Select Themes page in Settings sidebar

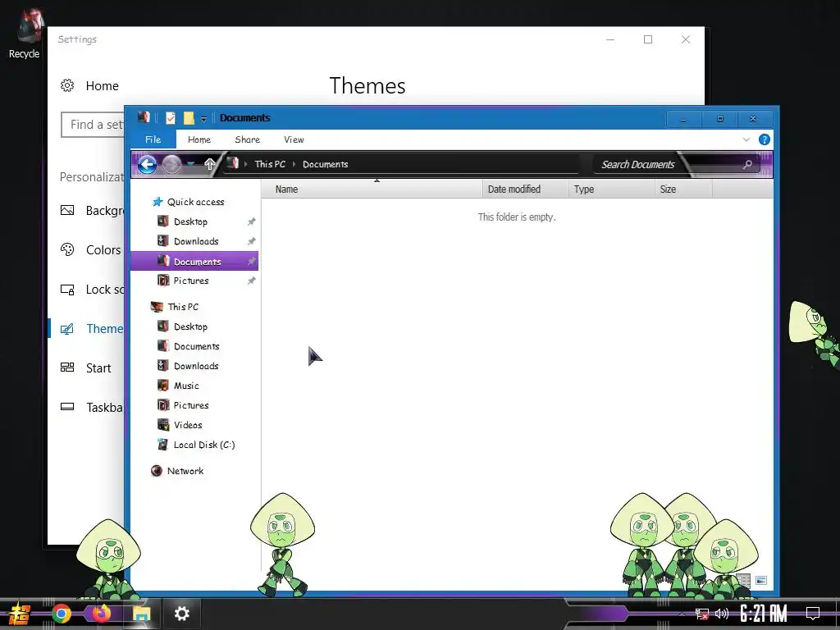pyautogui.click(x=92, y=329)
